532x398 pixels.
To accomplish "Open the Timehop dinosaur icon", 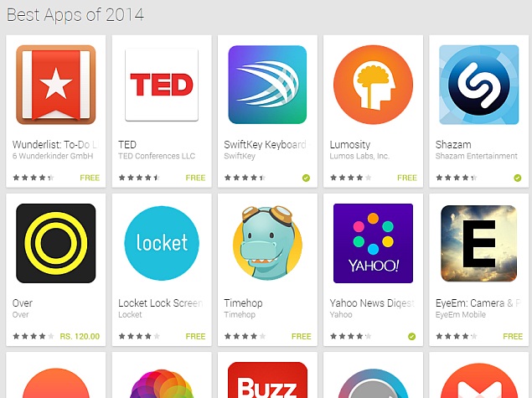I will click(267, 243).
